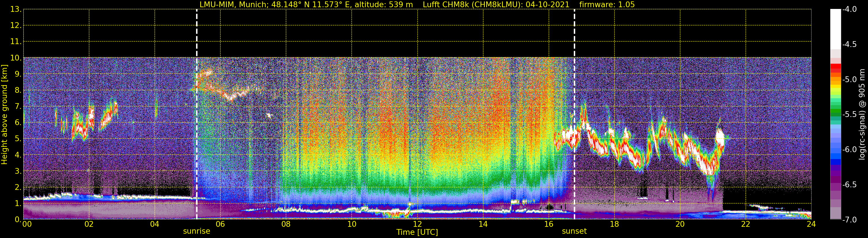This screenshot has width=868, height=238.
Task: Click height axis tick label '6.'
Action: point(18,123)
